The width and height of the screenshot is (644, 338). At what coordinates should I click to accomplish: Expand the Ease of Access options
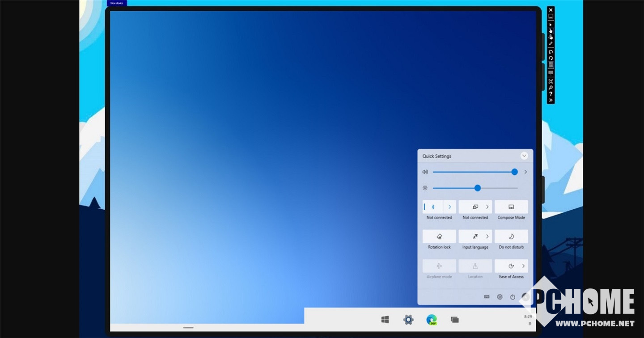tap(523, 266)
